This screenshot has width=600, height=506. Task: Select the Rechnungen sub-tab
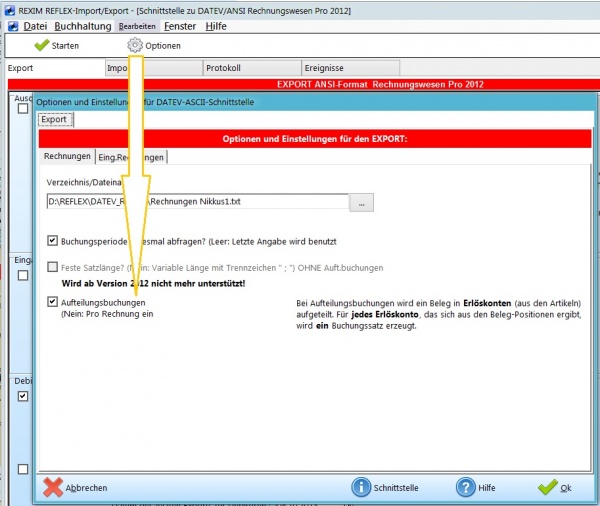point(67,157)
